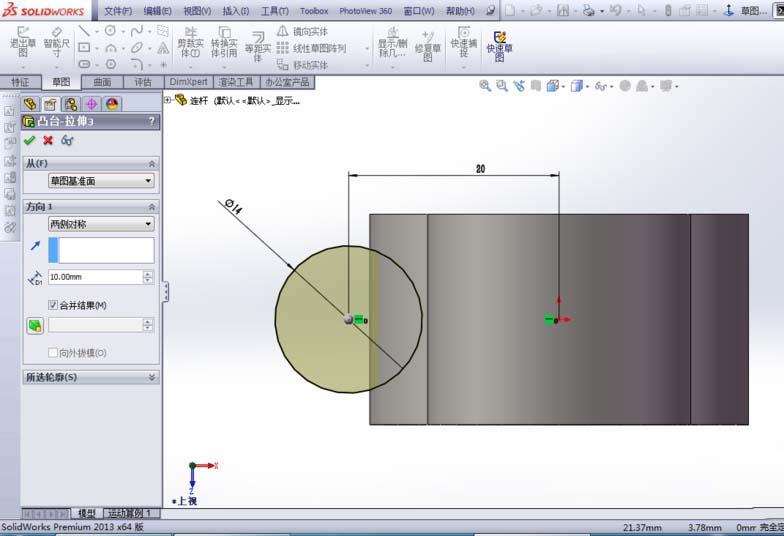Viewport: 784px width, 536px height.
Task: Switch to the 曲面 surfaces tab
Action: [102, 82]
